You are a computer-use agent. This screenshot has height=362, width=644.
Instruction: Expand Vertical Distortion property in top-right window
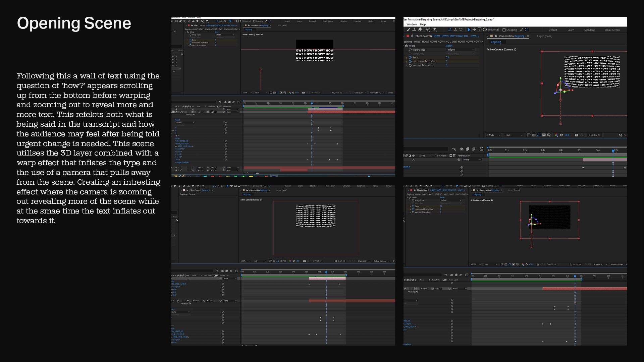407,65
